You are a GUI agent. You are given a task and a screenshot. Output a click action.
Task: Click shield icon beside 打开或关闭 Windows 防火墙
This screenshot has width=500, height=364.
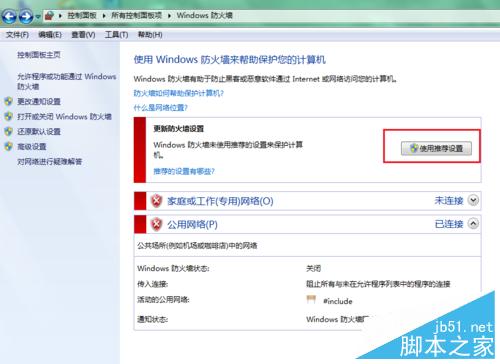pyautogui.click(x=9, y=116)
